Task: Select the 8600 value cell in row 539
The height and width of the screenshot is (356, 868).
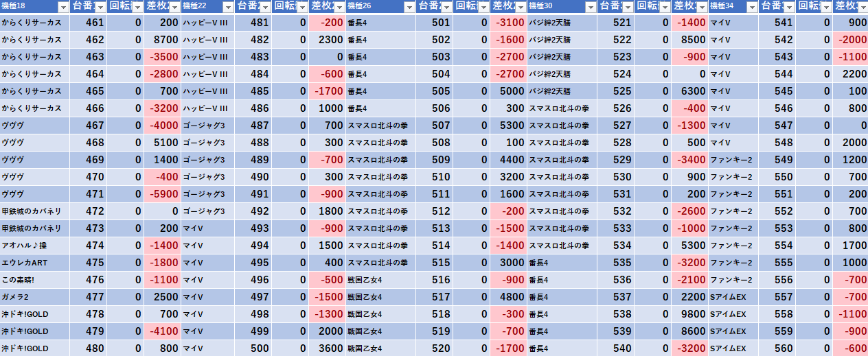Action: click(x=689, y=331)
